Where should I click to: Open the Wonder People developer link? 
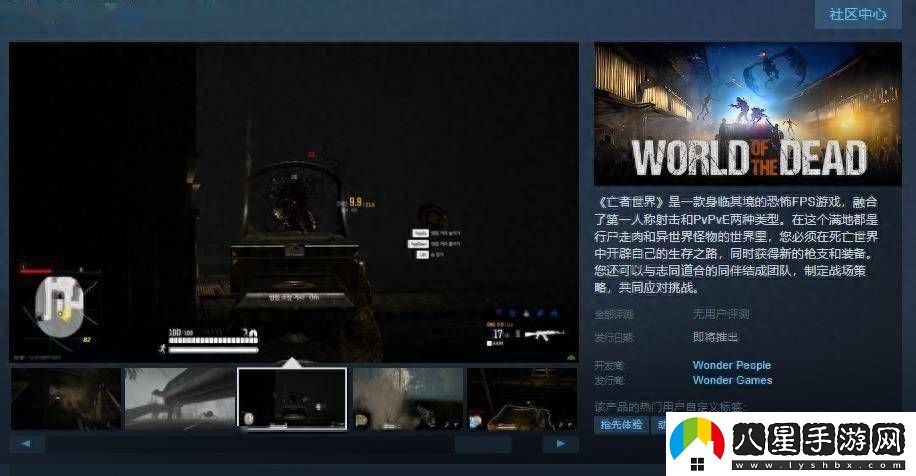tap(731, 365)
